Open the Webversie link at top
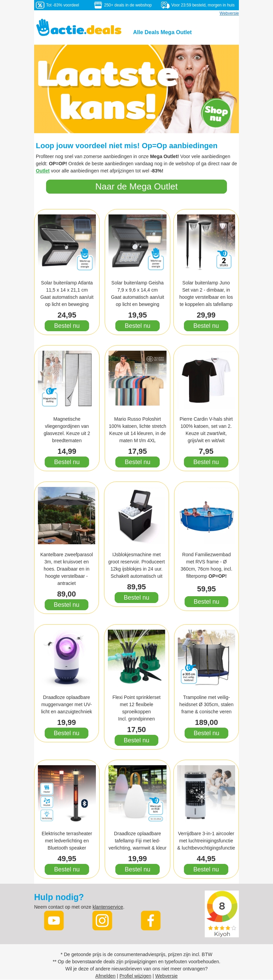The width and height of the screenshot is (273, 980). (x=229, y=13)
